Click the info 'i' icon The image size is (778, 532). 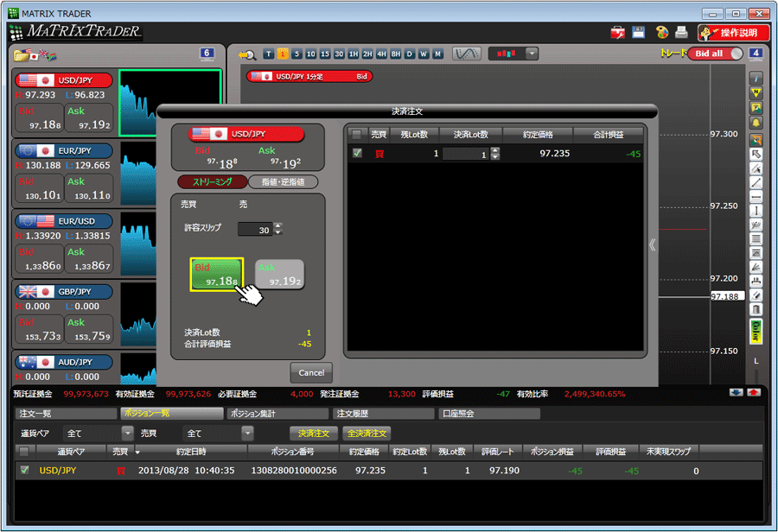click(756, 79)
